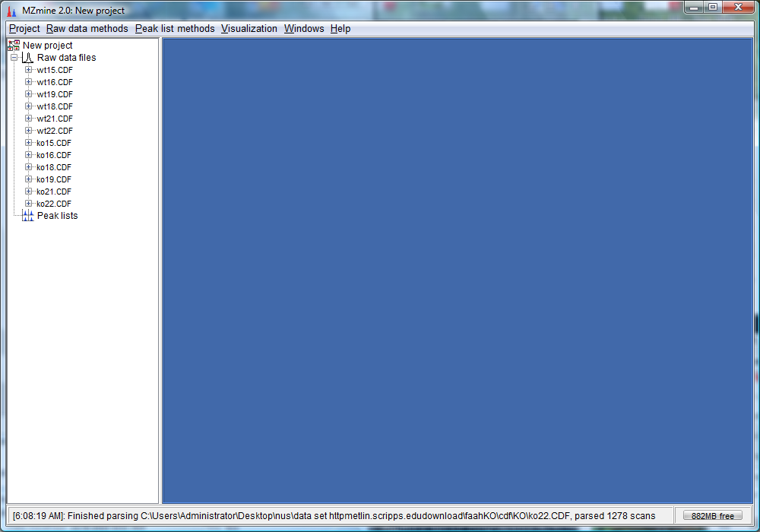The width and height of the screenshot is (760, 532).
Task: Expand the ko21.CDF node
Action: [x=29, y=192]
